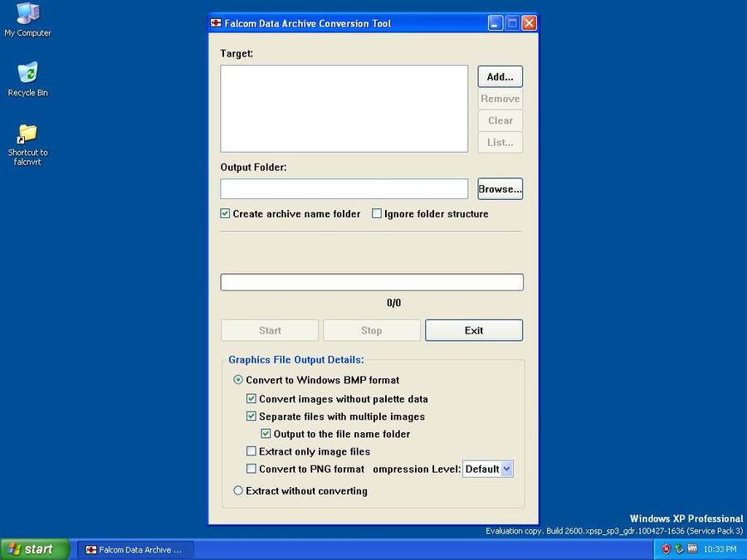Enable Convert to PNG format checkbox
The image size is (747, 560).
pos(251,469)
